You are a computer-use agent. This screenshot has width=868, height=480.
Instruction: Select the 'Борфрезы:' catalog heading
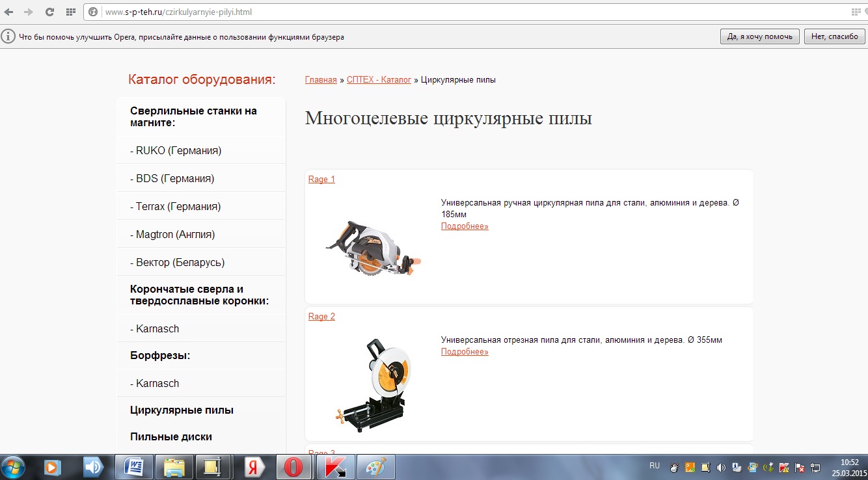160,356
